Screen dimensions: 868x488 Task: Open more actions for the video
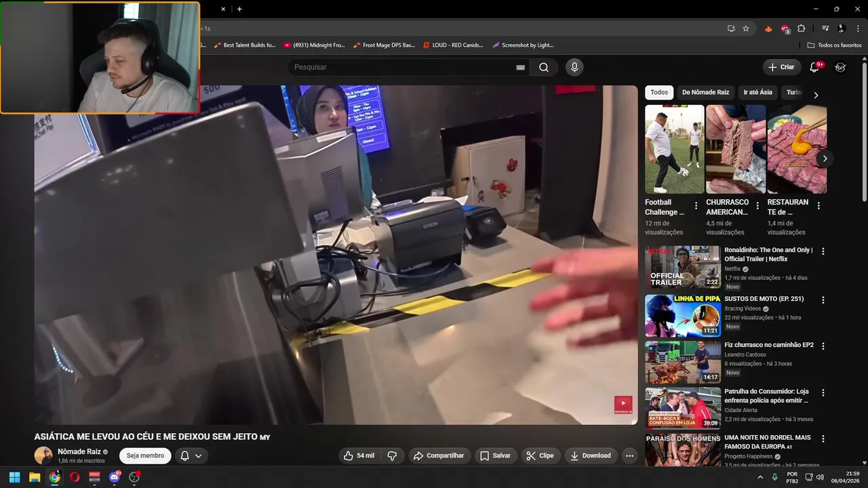(x=629, y=455)
